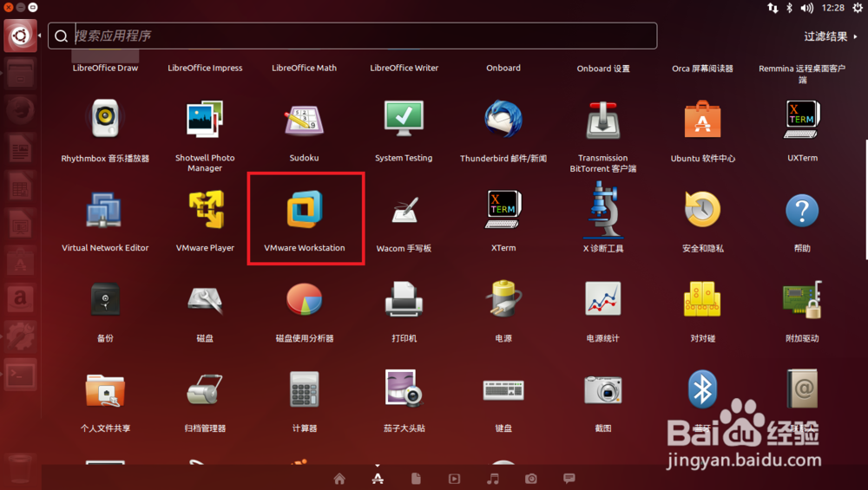Open Thunderbird mail client

503,118
